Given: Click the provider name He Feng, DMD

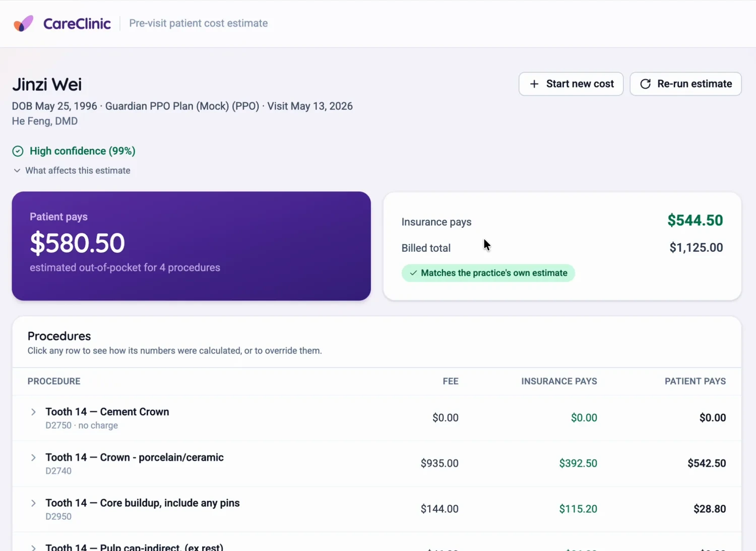Looking at the screenshot, I should coord(45,121).
